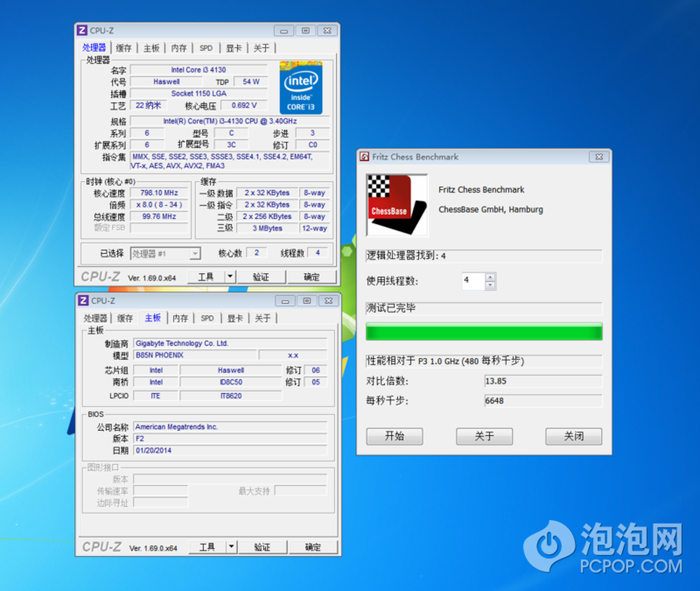Click the Gigabyte Technology Co. Ltd. manufacturer field
Image resolution: width=700 pixels, height=591 pixels.
click(x=230, y=344)
